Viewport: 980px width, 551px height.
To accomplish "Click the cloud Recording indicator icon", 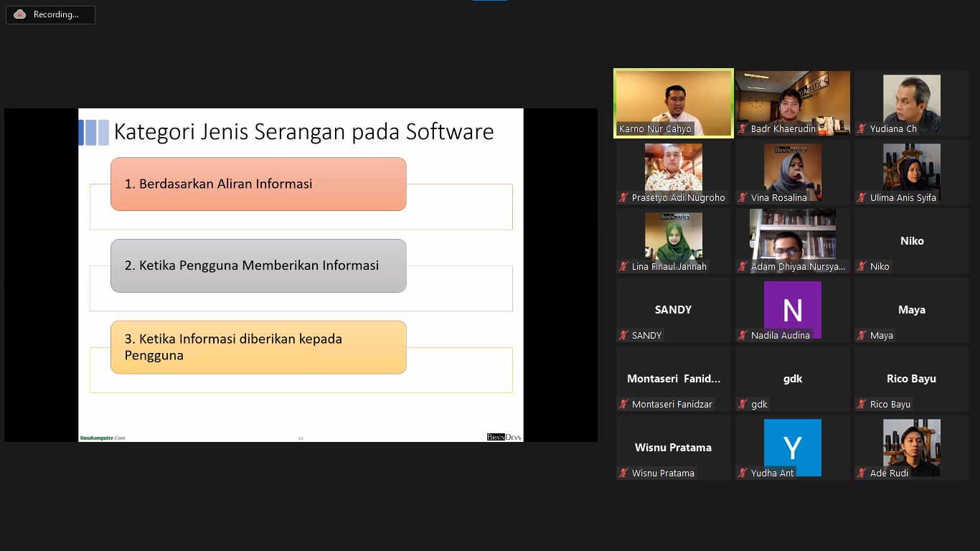I will [19, 14].
